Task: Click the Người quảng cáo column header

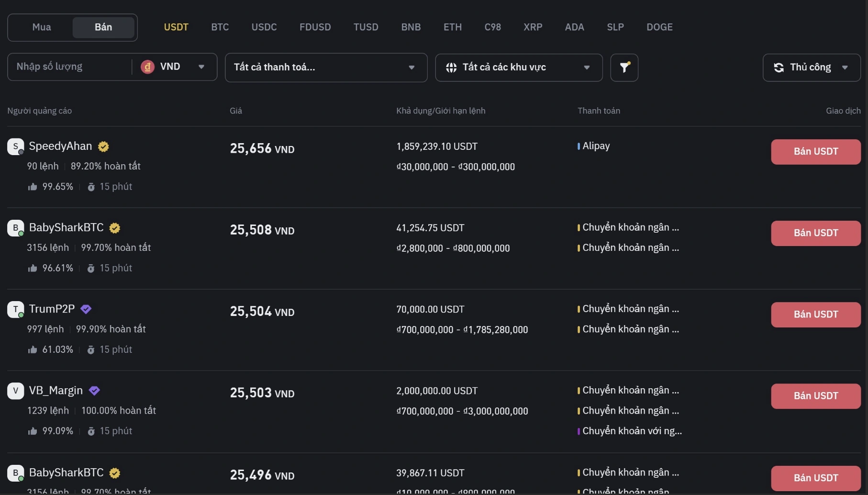Action: 39,111
